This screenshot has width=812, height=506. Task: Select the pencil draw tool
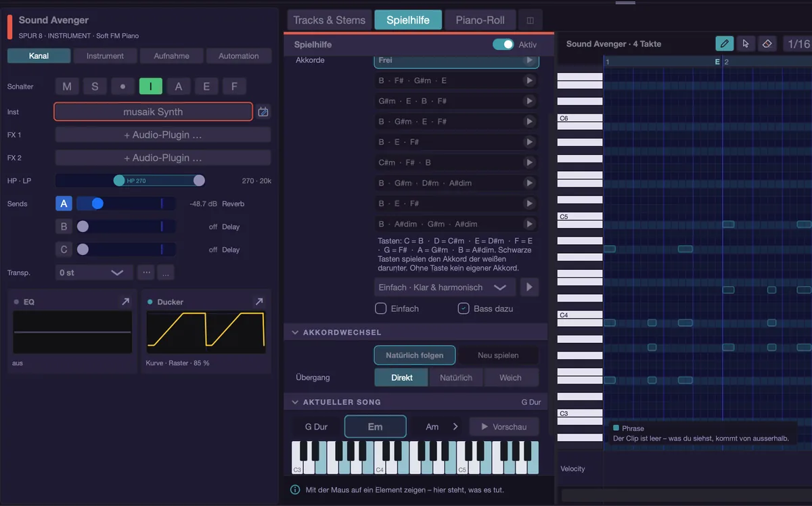(x=724, y=44)
